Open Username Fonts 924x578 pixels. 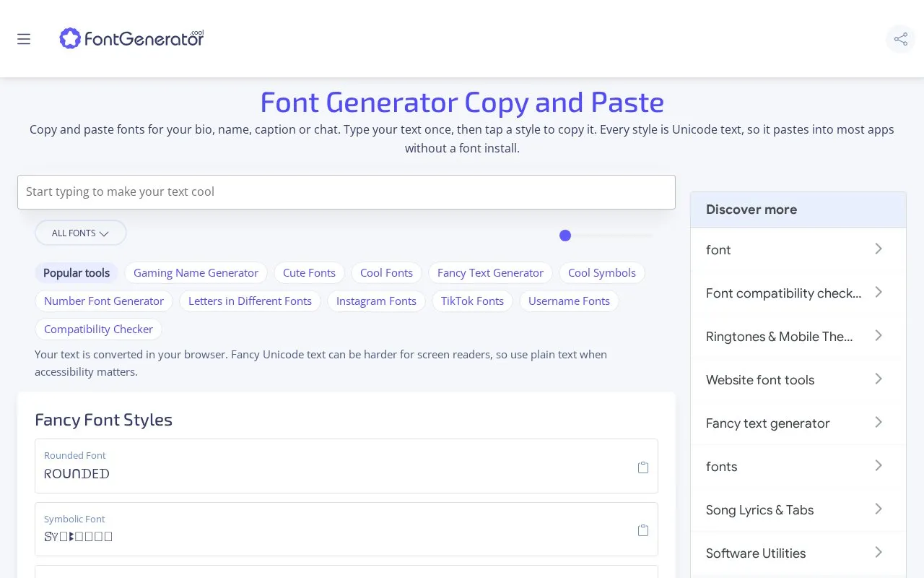click(569, 301)
